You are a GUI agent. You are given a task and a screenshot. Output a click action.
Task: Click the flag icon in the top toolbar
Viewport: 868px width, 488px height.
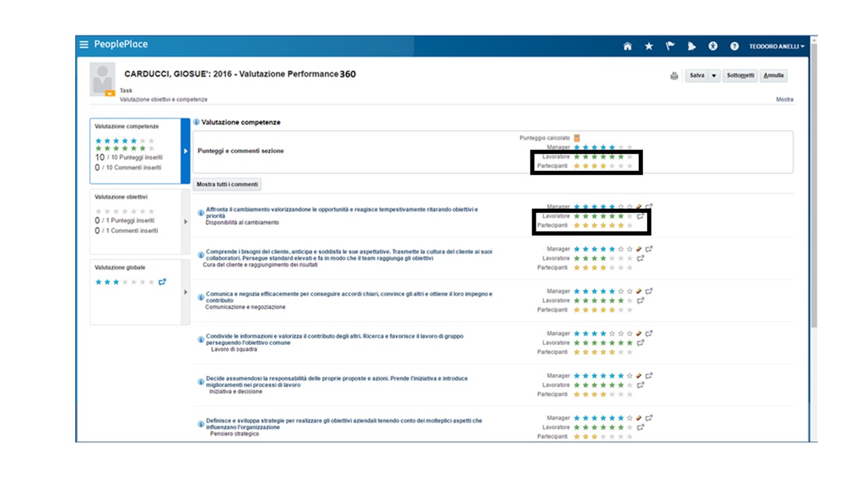[x=670, y=46]
